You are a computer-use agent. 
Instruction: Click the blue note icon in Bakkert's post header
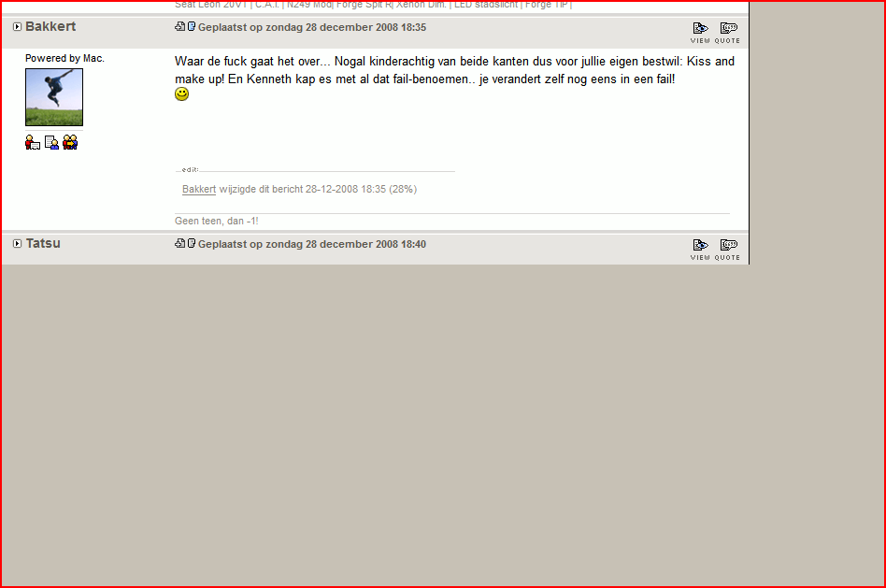click(x=192, y=26)
